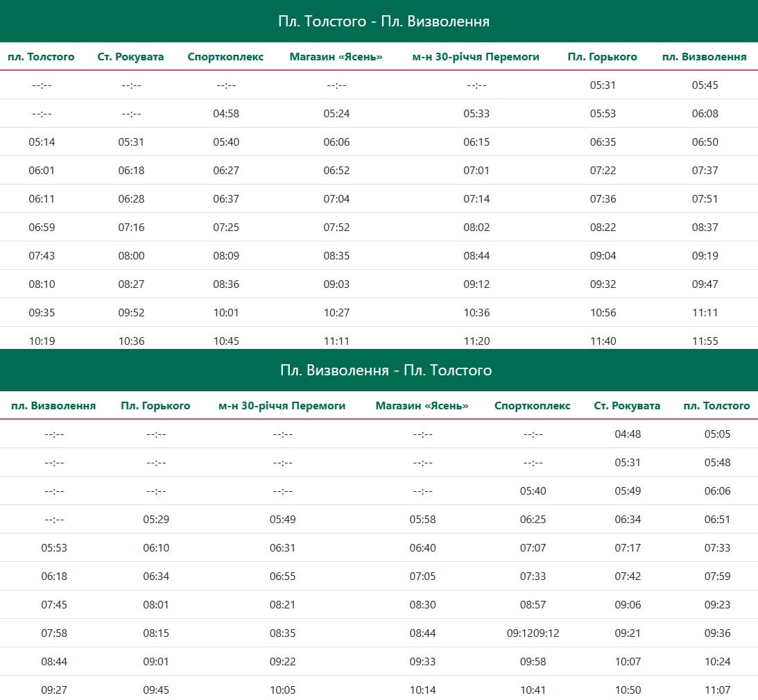Viewport: 758px width, 700px height.
Task: Click "пл. Толстого" header in bottom table
Action: click(716, 406)
